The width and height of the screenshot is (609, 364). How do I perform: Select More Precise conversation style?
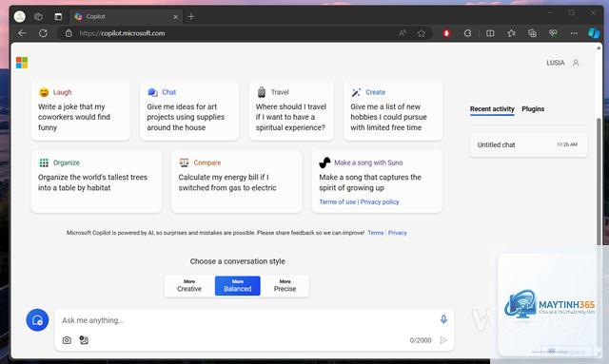tap(285, 286)
